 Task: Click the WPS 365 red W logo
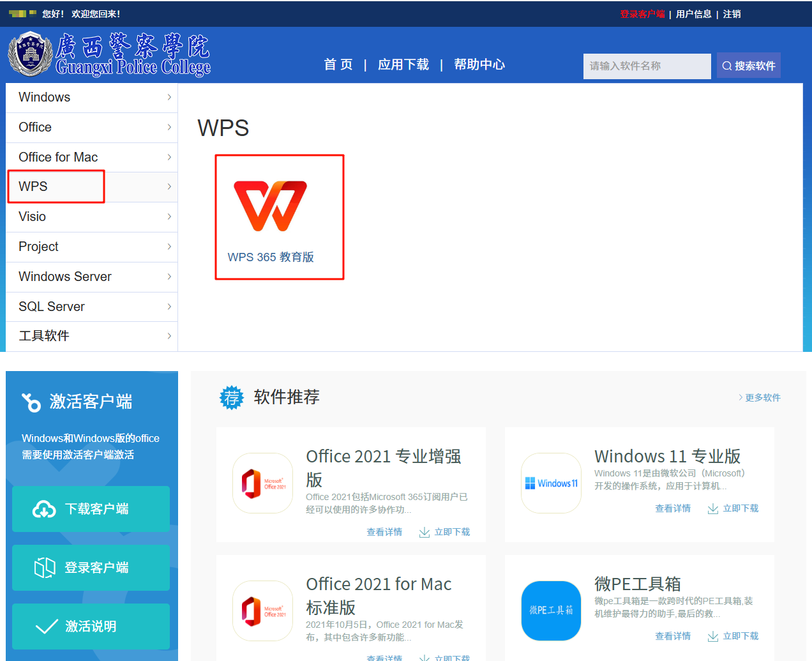pos(271,206)
